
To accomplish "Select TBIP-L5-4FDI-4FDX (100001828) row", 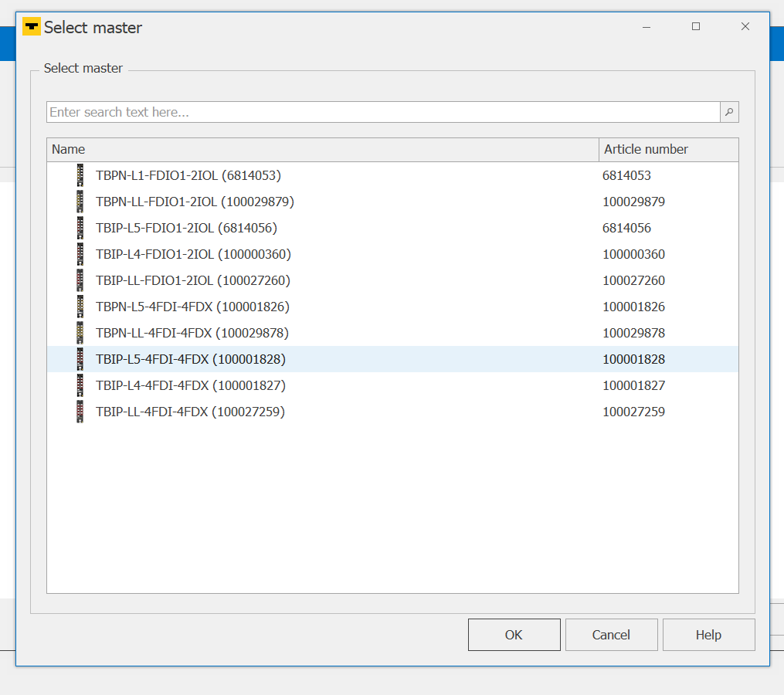I will (392, 359).
